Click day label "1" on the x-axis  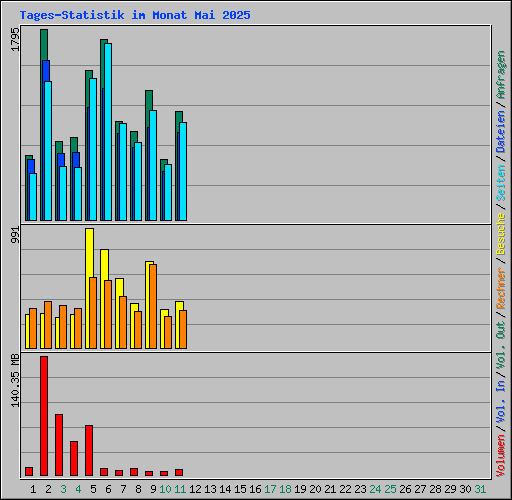click(33, 489)
